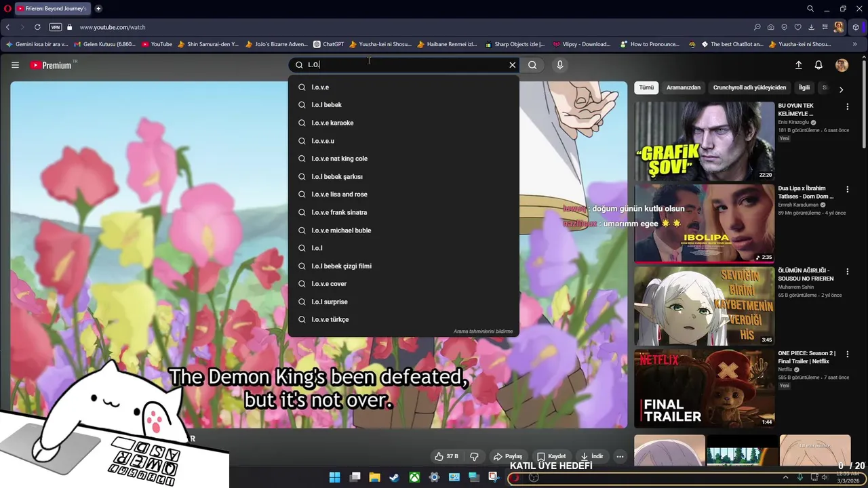Choose the suggestion "l.o.v.e lisa and rose"
Image resolution: width=868 pixels, height=488 pixels.
403,195
